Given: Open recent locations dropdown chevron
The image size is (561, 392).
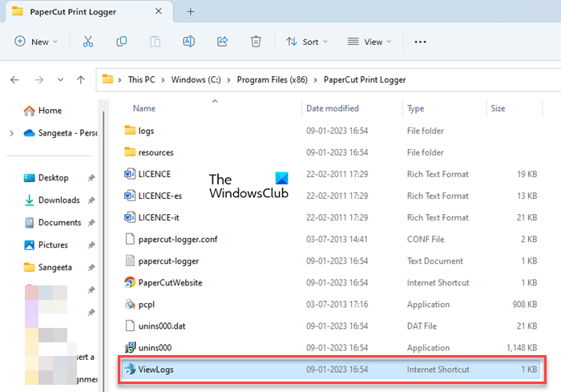Looking at the screenshot, I should (60, 79).
